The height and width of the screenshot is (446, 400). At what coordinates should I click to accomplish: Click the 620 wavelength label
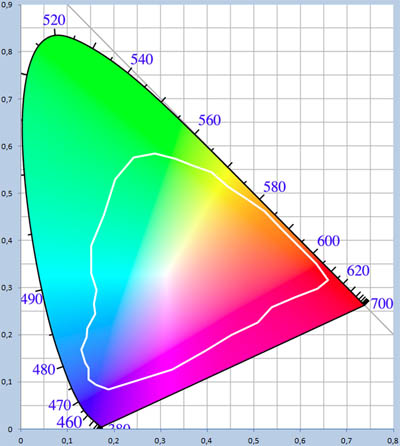(x=358, y=271)
